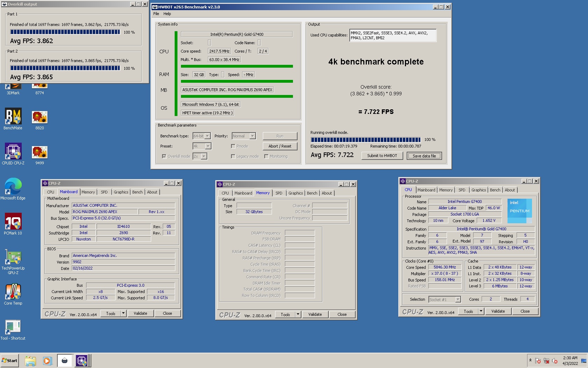Screen dimensions: 588x368
Task: Click the Action Center flag tray icon
Action: (x=538, y=361)
